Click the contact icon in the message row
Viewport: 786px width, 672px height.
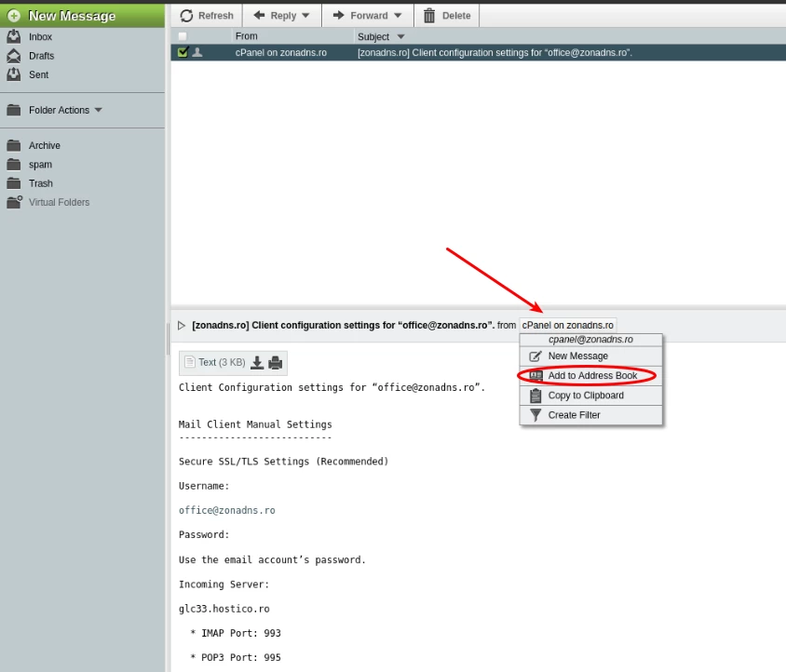pos(197,52)
